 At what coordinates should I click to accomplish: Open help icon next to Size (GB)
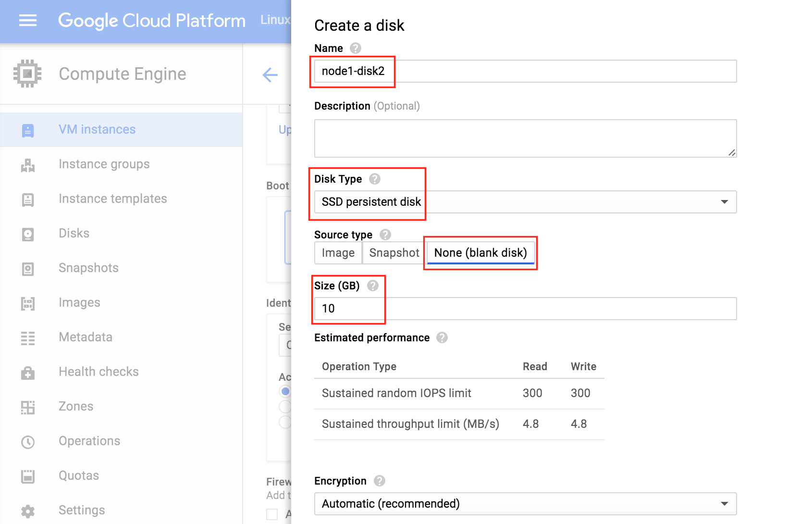373,286
